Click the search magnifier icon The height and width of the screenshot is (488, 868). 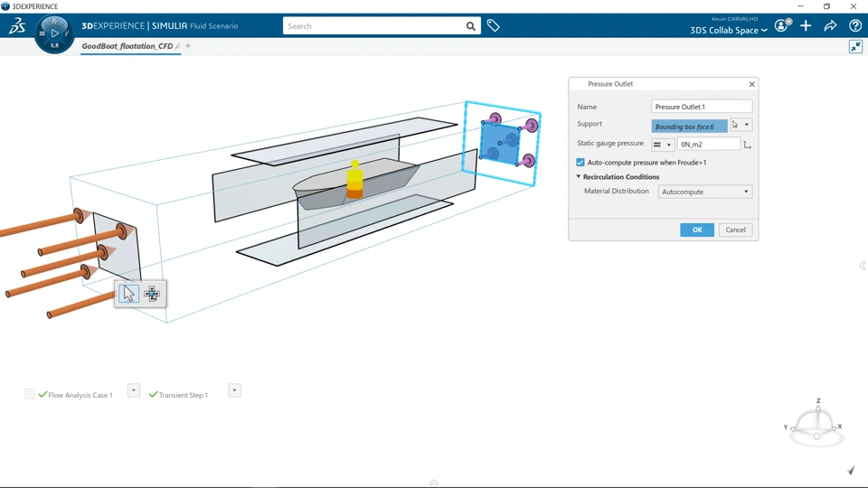470,26
